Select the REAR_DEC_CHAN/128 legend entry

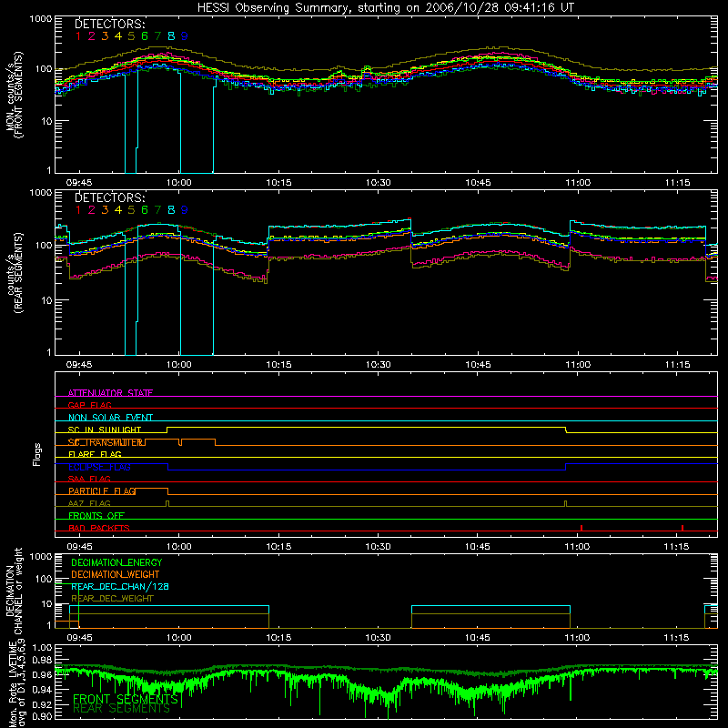pos(120,586)
